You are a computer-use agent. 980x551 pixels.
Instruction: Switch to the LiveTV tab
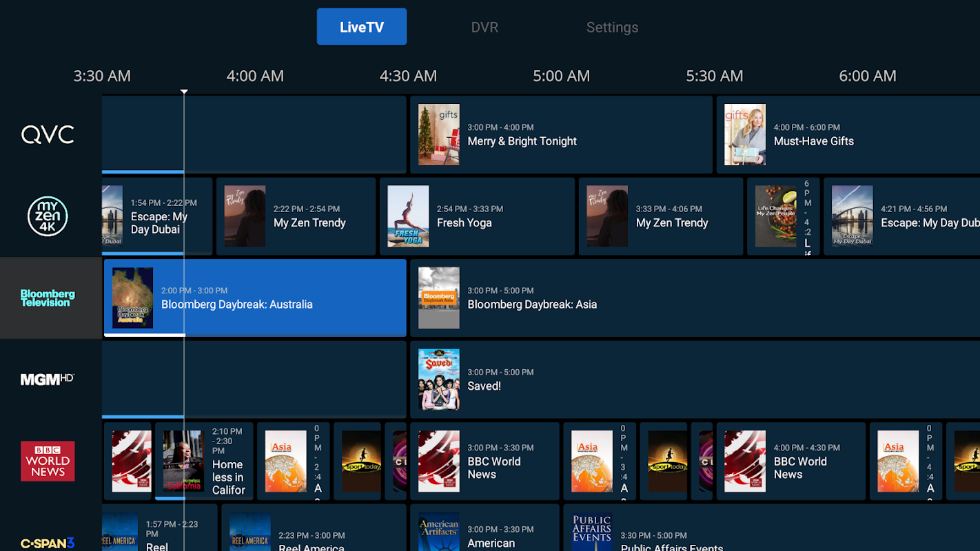click(x=361, y=27)
